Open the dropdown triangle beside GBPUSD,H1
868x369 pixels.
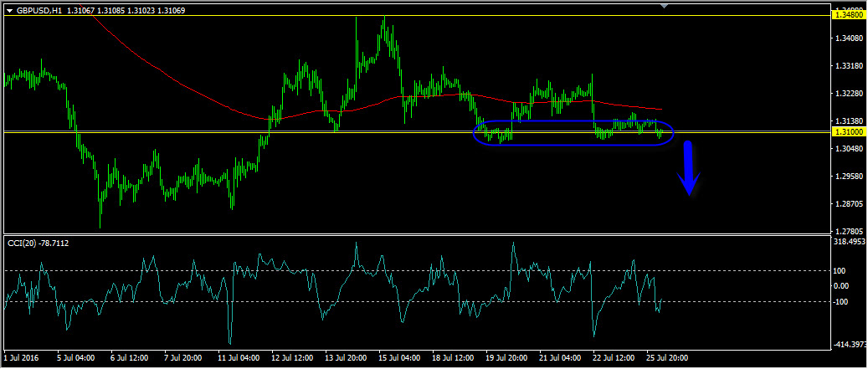[10, 10]
